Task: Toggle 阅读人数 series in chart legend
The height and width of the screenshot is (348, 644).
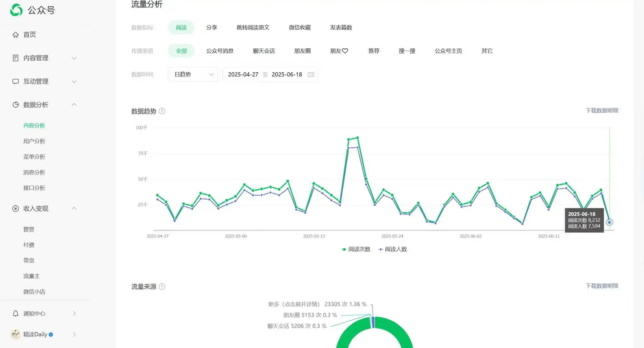Action: 393,249
